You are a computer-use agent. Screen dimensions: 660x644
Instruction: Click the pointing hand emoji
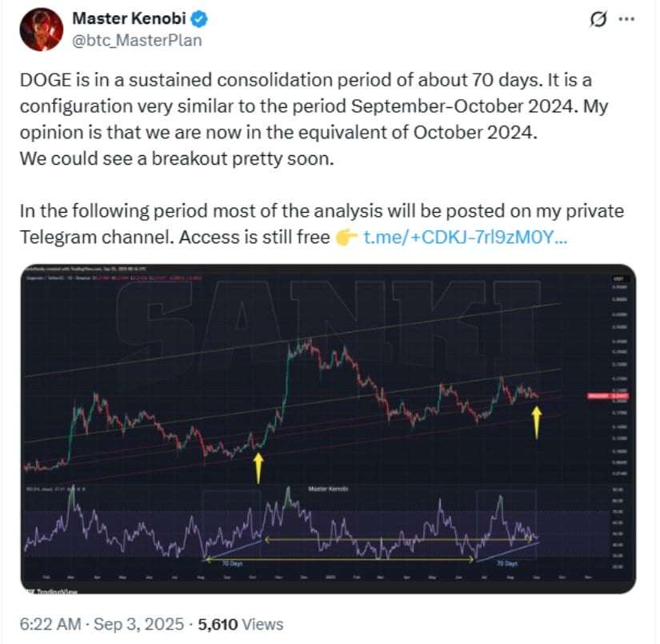point(346,238)
